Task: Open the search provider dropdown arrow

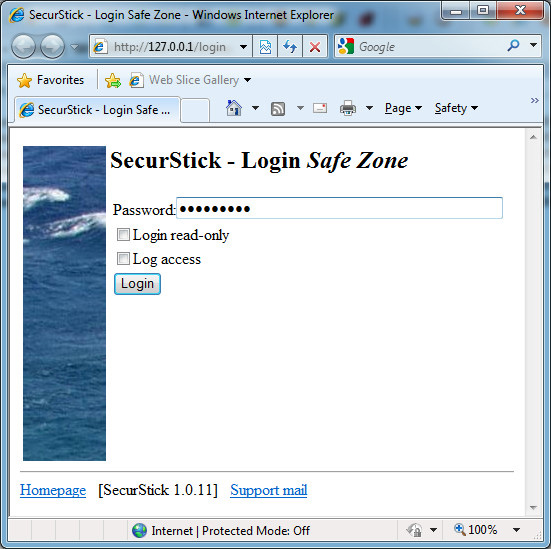Action: (x=533, y=45)
